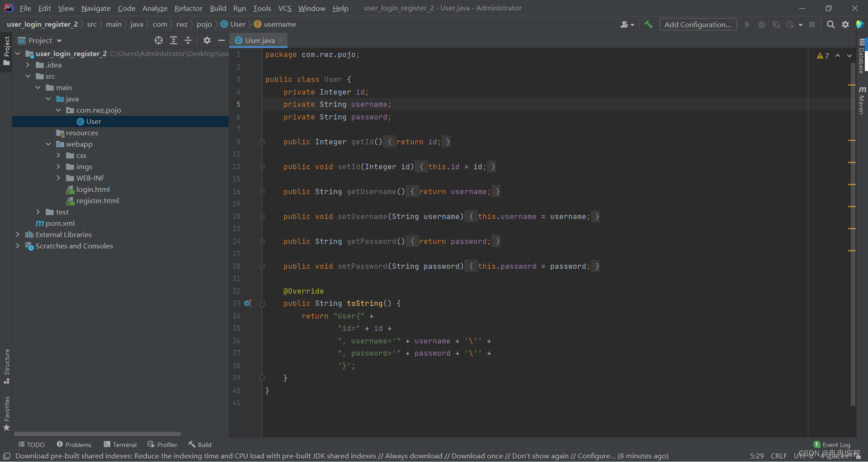Open the Project panel options gear icon
This screenshot has width=868, height=462.
[207, 40]
